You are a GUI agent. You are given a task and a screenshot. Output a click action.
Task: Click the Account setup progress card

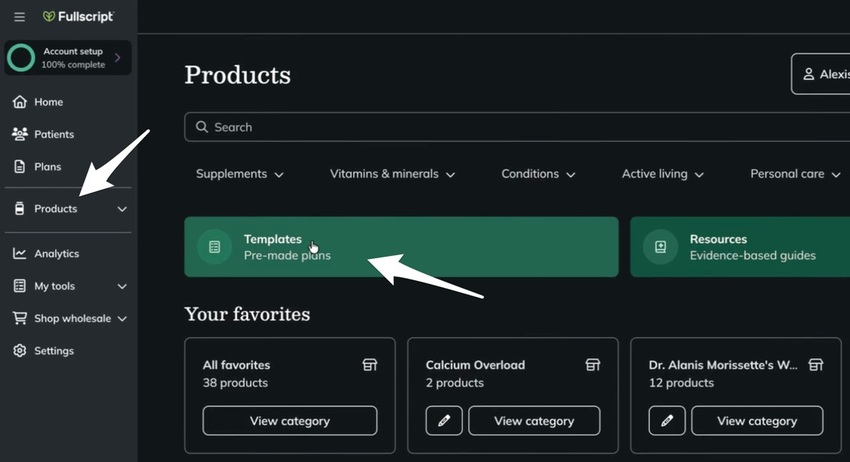click(68, 58)
